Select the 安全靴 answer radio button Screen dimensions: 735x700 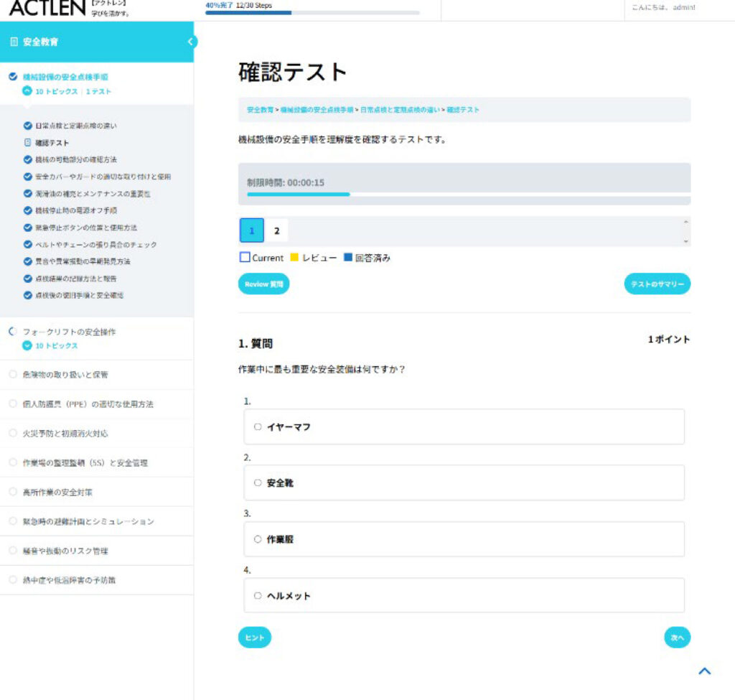(x=258, y=482)
